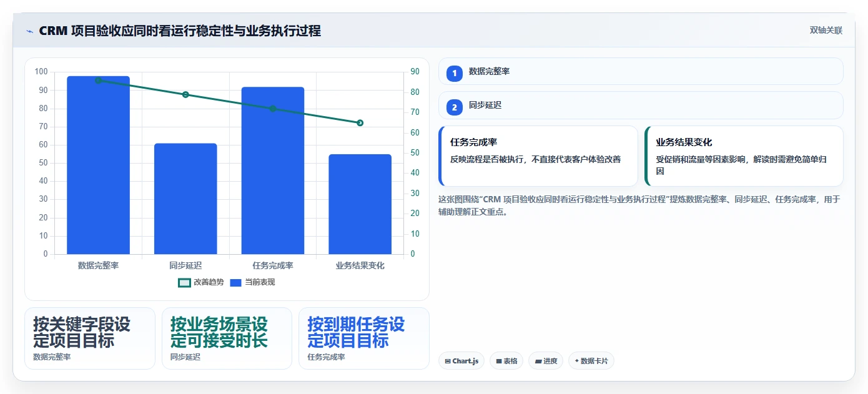Screen dimensions: 868x394
Task: Click the 数据完整率 x-axis label
Action: click(98, 265)
